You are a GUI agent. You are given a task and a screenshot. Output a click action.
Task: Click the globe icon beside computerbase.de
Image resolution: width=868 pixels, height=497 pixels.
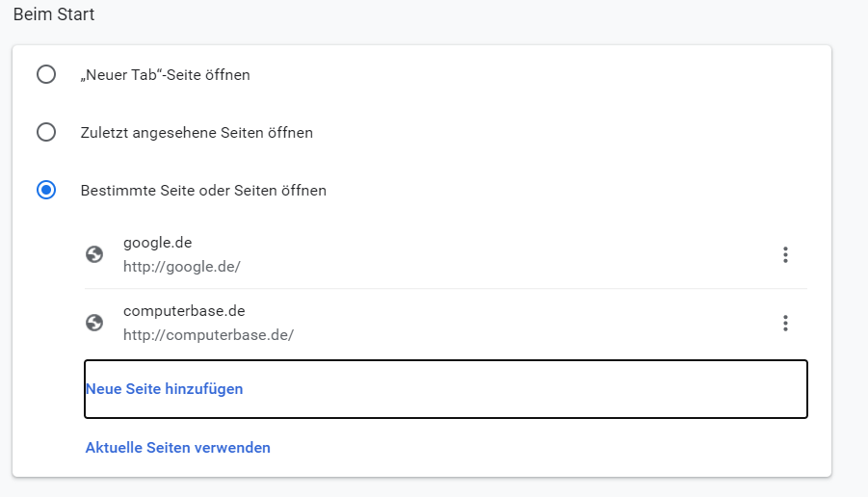94,323
